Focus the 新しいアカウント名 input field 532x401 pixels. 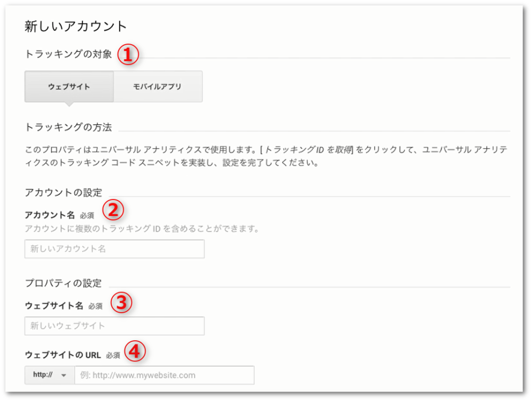tap(114, 249)
